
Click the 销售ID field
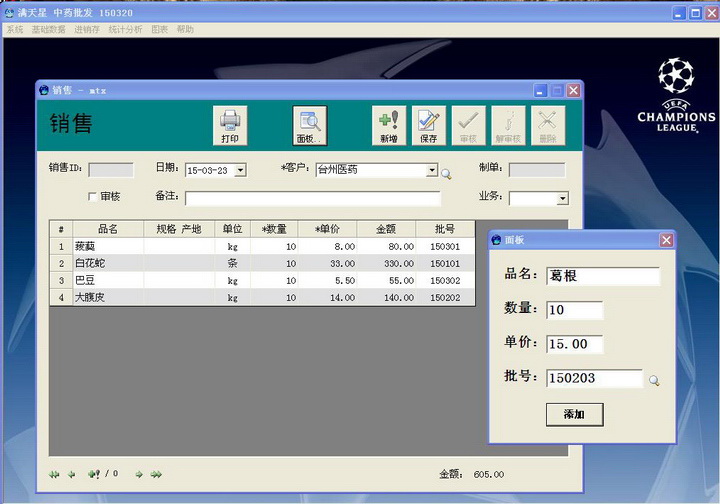tap(111, 170)
